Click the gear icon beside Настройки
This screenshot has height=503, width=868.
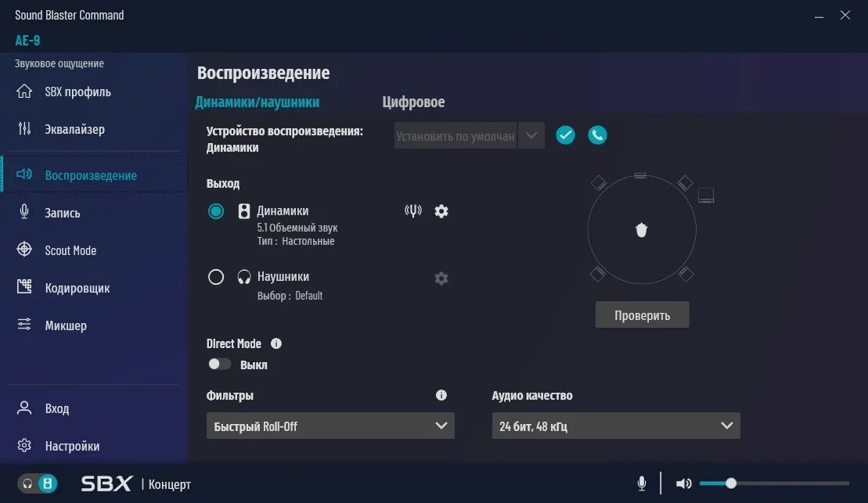point(23,445)
